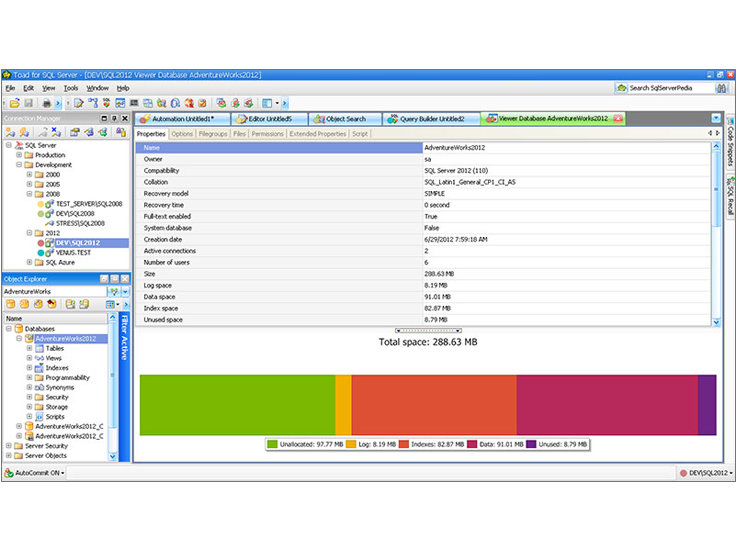The image size is (736, 550).
Task: Click AutoCommit icon in the status bar
Action: coord(8,473)
